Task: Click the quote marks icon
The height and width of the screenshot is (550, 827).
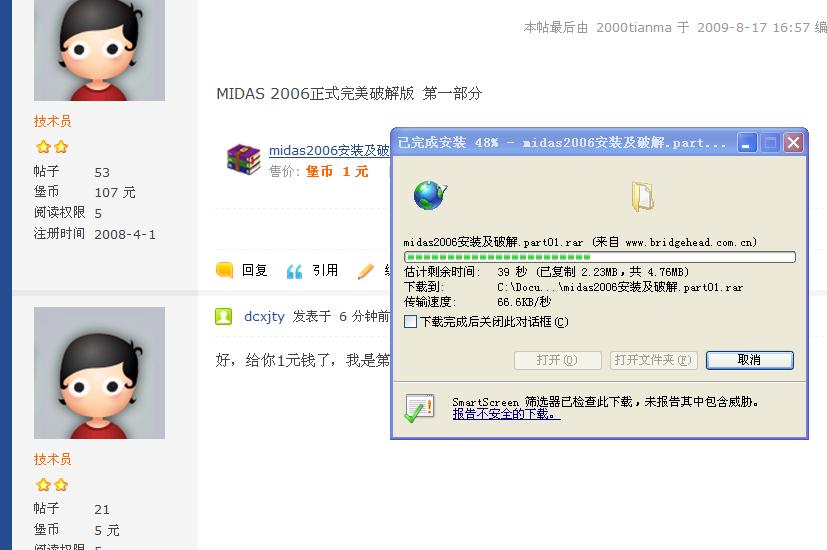Action: [x=294, y=271]
